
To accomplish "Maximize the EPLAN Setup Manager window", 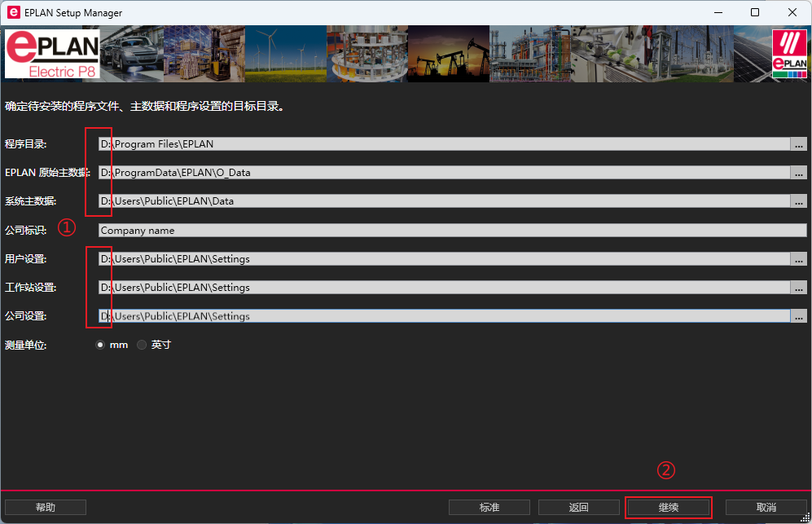I will [755, 12].
